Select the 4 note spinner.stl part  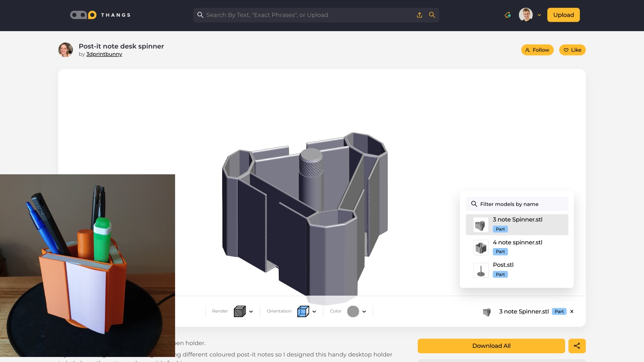coord(518,246)
